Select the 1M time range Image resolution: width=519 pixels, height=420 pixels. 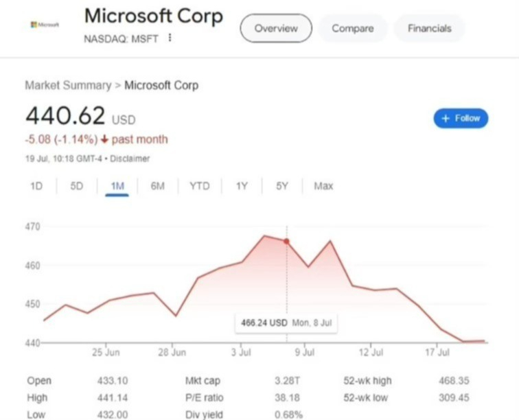coord(117,187)
